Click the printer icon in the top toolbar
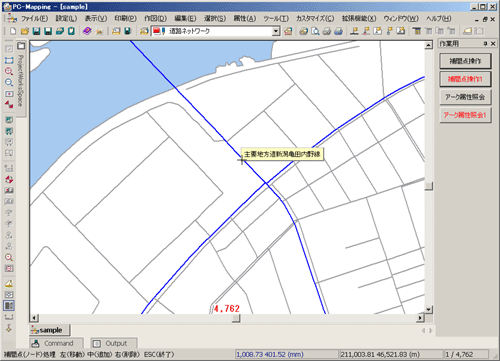Screen dimensions: 500x361 point(327,31)
